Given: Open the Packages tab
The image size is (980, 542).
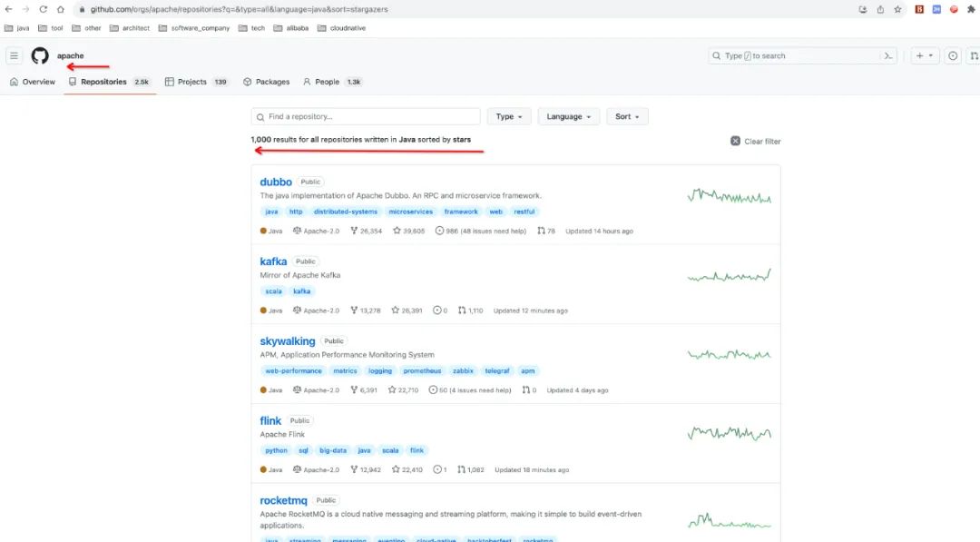Looking at the screenshot, I should click(x=266, y=82).
